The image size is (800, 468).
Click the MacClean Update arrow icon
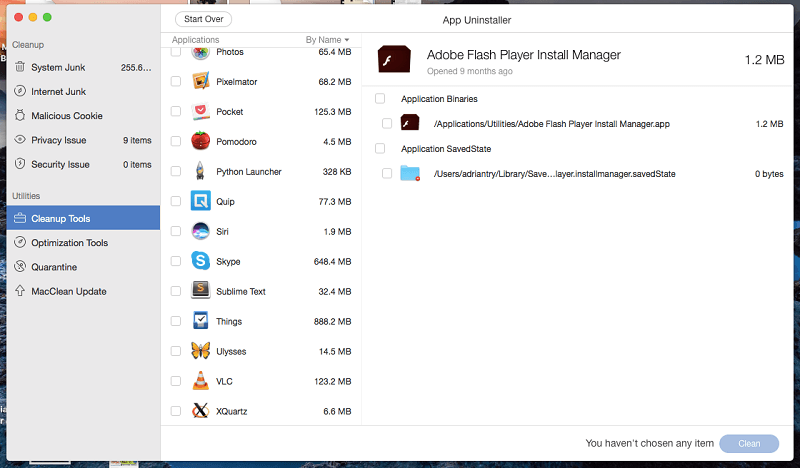[20, 291]
